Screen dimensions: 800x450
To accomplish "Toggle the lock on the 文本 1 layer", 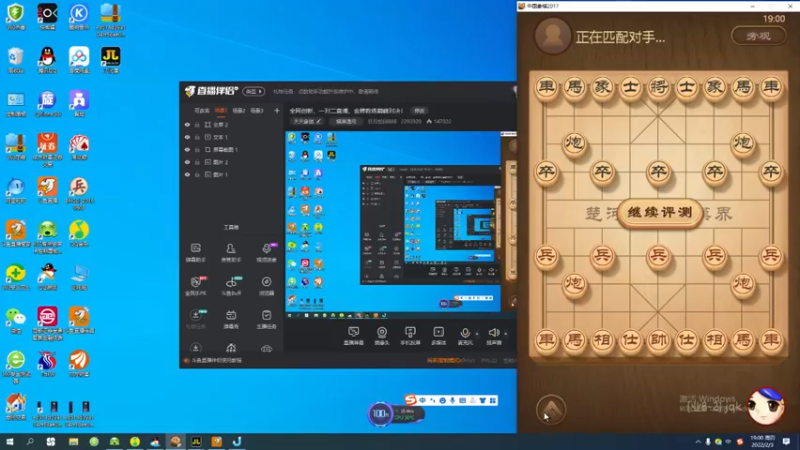I will 197,137.
